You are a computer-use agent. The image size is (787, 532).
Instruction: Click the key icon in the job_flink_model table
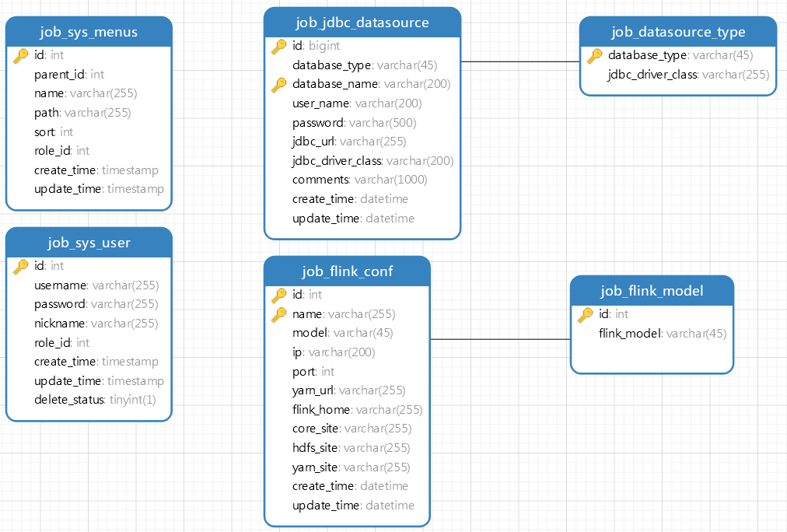(x=585, y=315)
